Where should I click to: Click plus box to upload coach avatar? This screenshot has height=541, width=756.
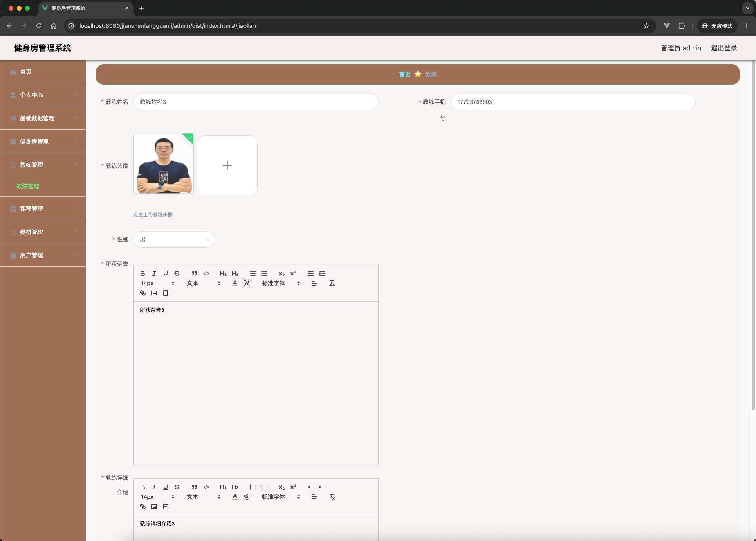(227, 166)
